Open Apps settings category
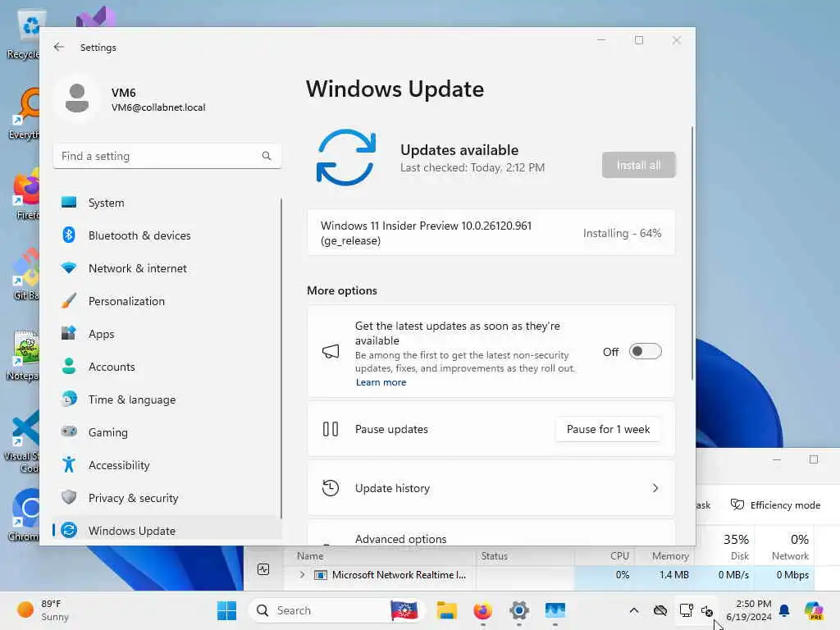840x630 pixels. pyautogui.click(x=167, y=334)
